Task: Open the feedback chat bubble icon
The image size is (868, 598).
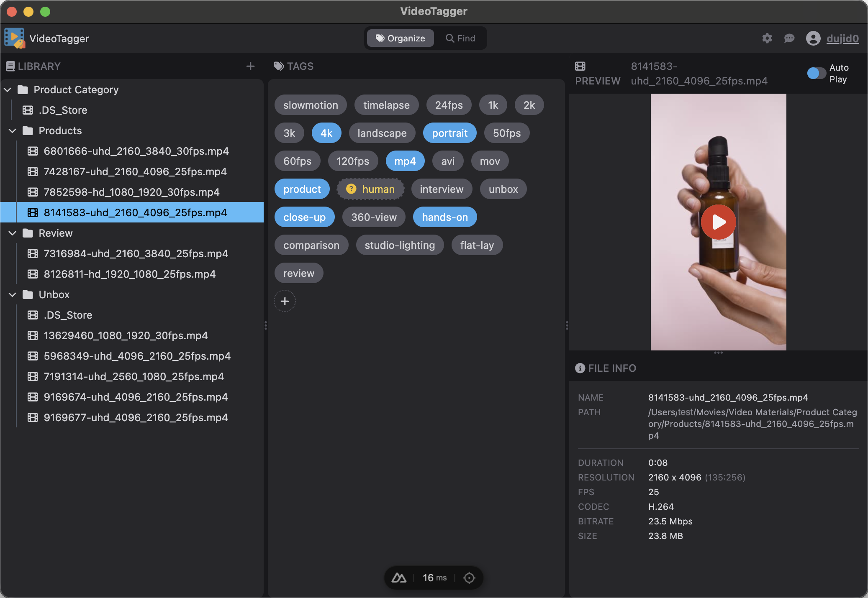Action: pos(789,38)
